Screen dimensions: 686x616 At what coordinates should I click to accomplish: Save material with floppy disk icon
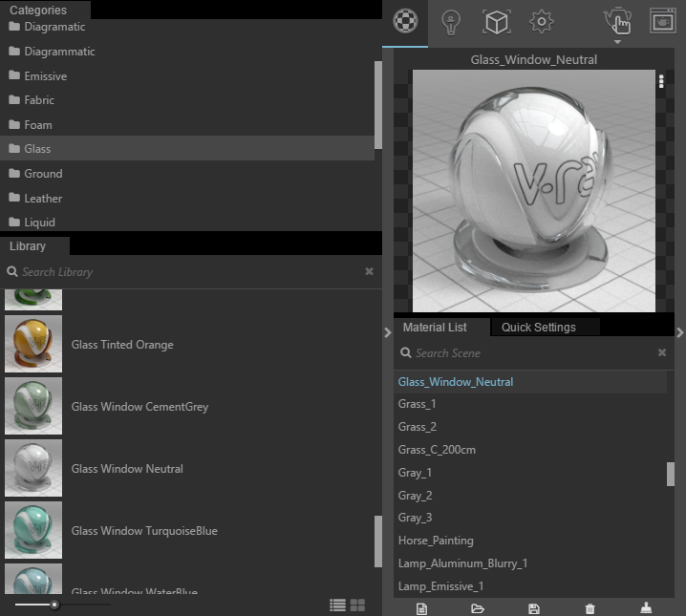point(534,608)
